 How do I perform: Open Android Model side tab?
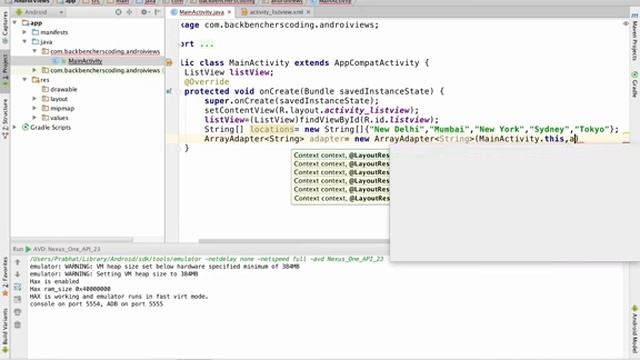[x=635, y=329]
